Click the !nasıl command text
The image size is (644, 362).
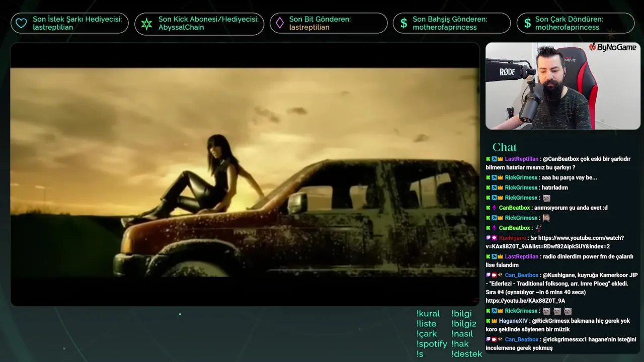(462, 334)
